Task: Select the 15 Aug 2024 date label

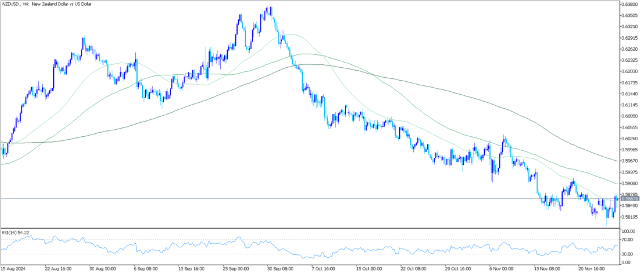Action: pyautogui.click(x=12, y=268)
